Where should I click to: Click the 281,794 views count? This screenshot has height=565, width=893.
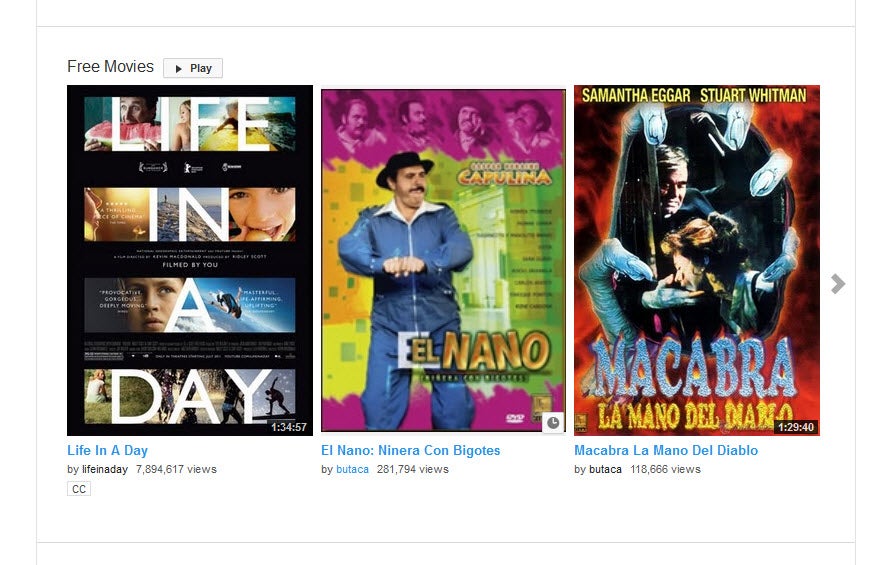tap(412, 469)
